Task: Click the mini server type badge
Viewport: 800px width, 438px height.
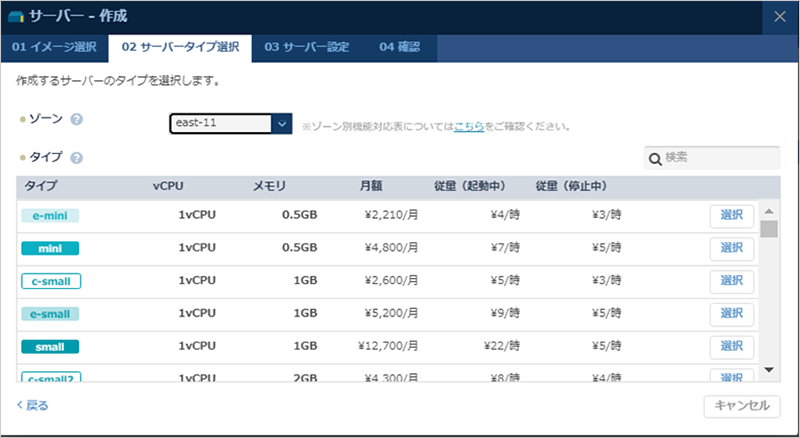Action: click(50, 249)
